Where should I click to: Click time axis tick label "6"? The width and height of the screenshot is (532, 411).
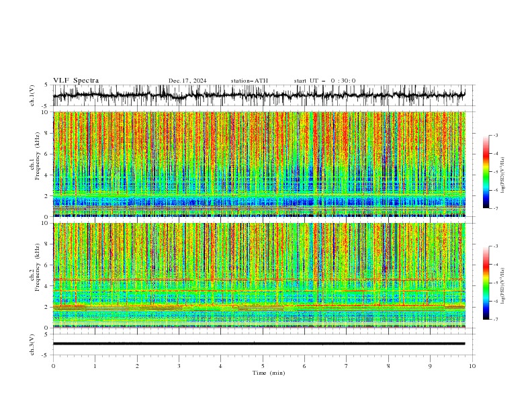(x=305, y=366)
